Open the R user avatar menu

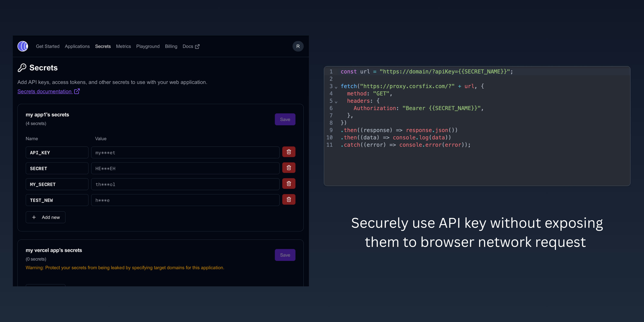pos(298,46)
